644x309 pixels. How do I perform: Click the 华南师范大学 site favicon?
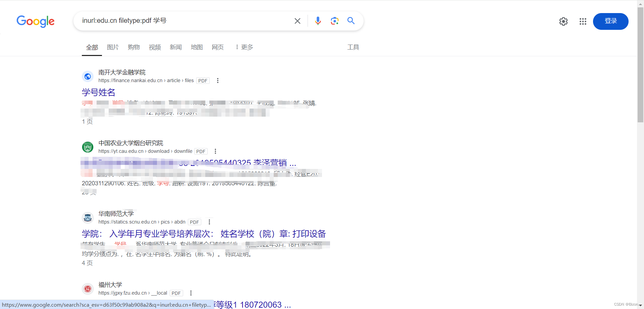pos(88,218)
